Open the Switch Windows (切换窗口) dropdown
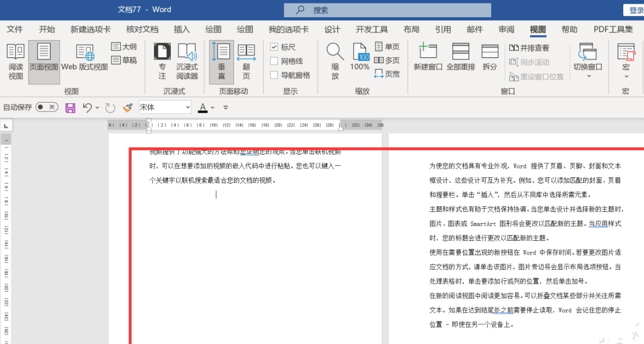Image resolution: width=644 pixels, height=344 pixels. click(588, 61)
